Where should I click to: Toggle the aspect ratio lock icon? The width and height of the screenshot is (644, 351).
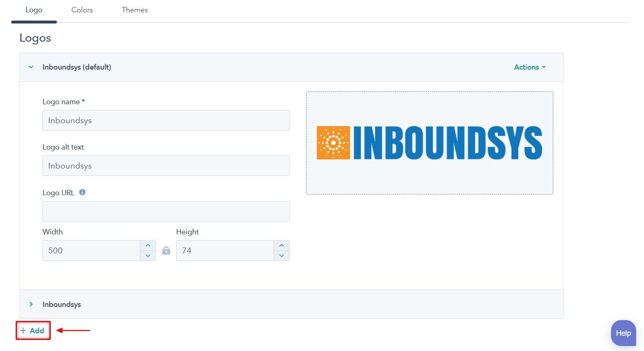click(166, 250)
